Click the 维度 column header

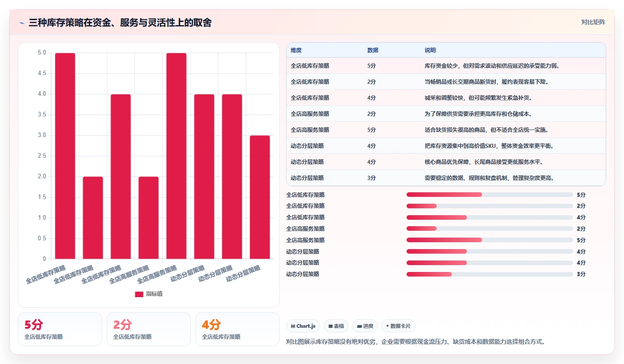pyautogui.click(x=296, y=50)
